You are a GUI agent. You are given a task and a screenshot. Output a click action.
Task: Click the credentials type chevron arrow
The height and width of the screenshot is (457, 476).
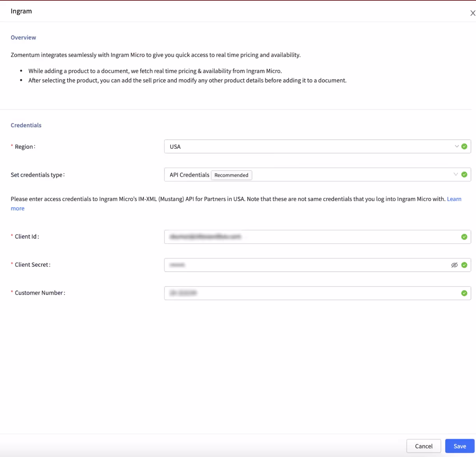pos(456,174)
